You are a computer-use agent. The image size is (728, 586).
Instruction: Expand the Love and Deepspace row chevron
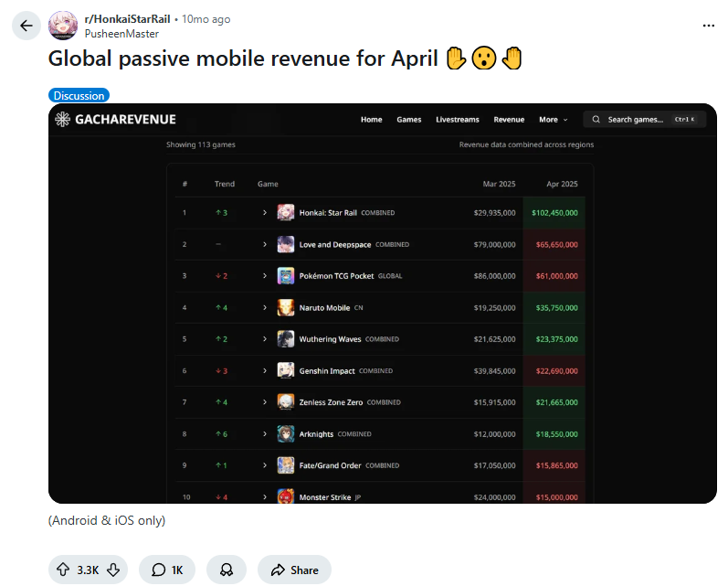[265, 244]
